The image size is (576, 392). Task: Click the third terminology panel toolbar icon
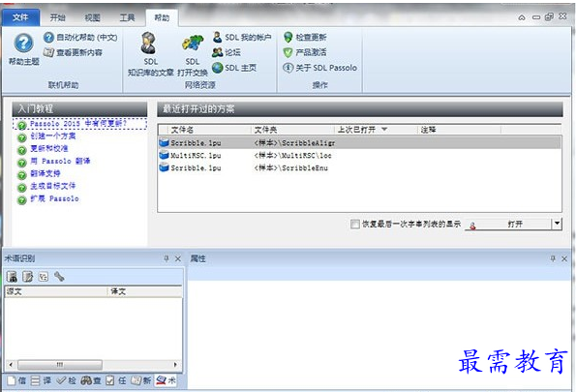click(x=44, y=276)
